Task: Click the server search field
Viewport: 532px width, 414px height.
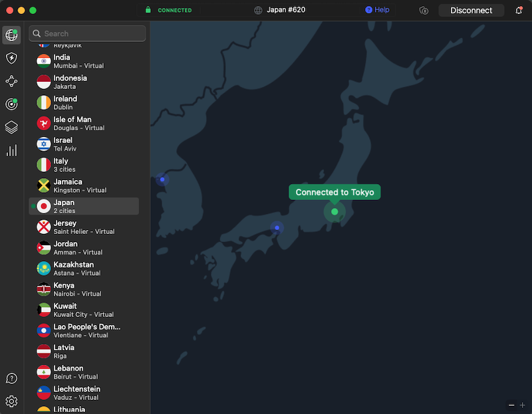Action: [87, 34]
